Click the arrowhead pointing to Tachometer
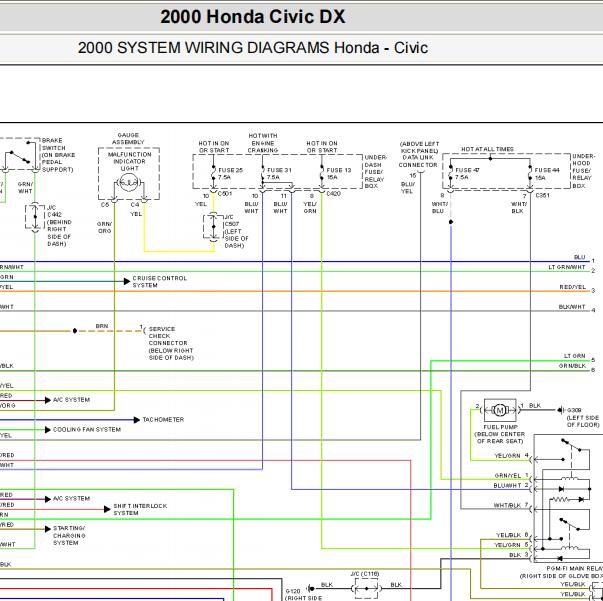Screen dimensions: 603x601 click(x=137, y=420)
